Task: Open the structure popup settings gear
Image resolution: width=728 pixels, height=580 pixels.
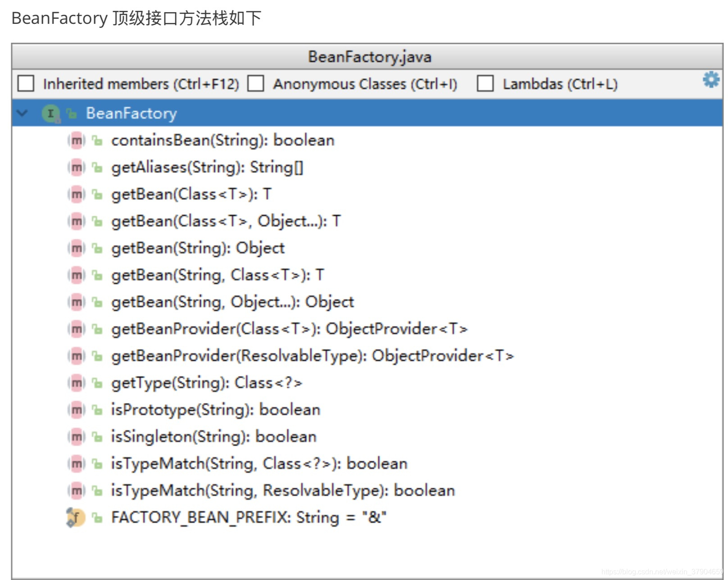Action: 711,80
